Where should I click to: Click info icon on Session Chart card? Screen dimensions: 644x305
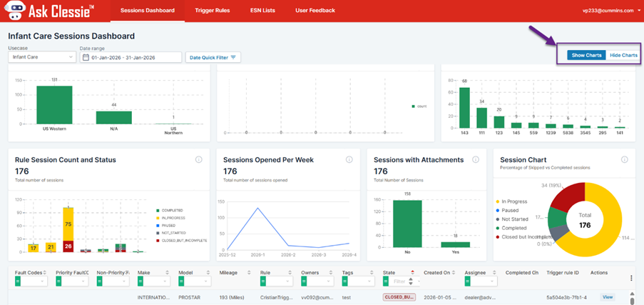pyautogui.click(x=625, y=160)
